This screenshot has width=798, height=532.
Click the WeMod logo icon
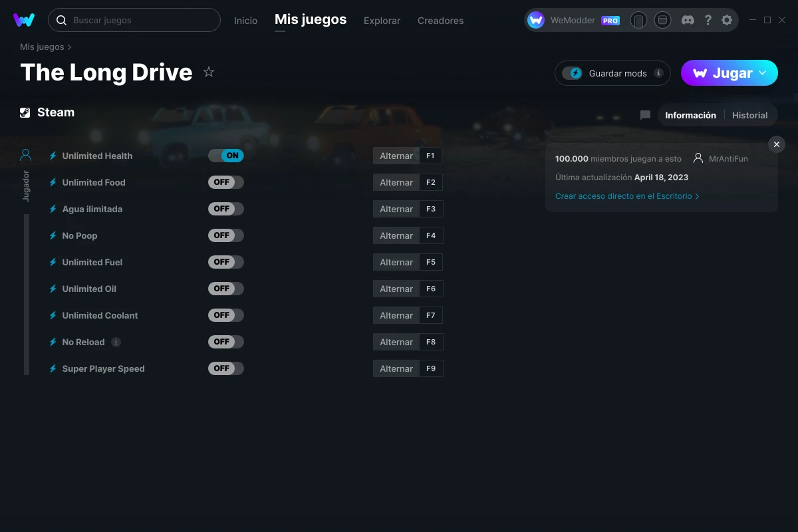point(24,20)
